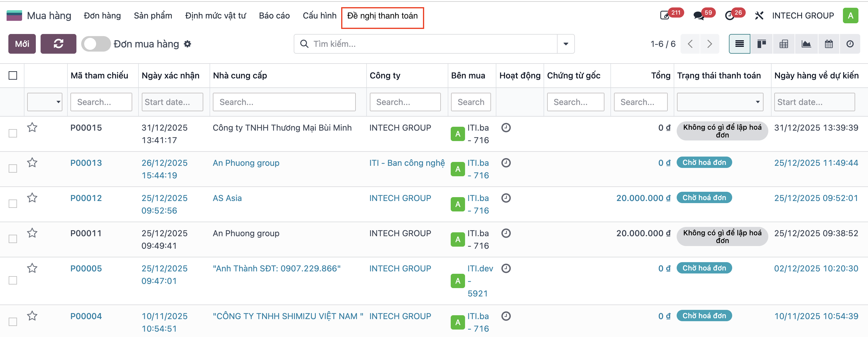Click the Nhà cung cấp search filter field
868x337 pixels.
tap(284, 102)
